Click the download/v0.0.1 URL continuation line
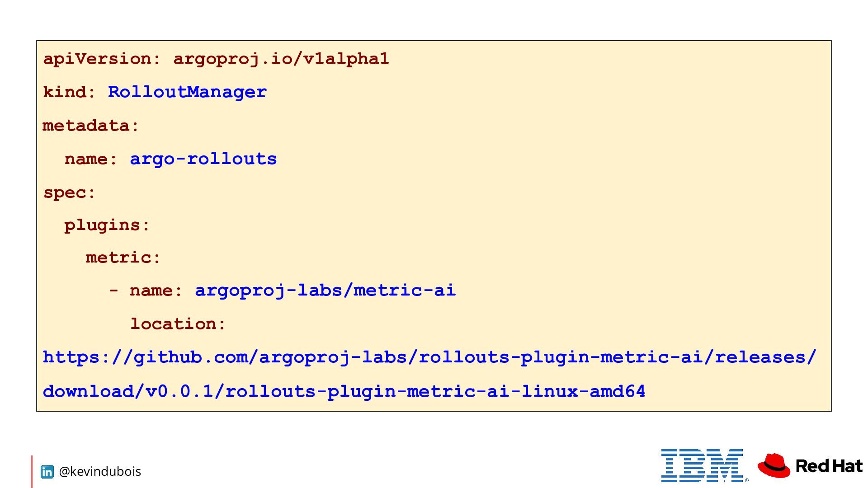The image size is (868, 488). click(x=344, y=391)
